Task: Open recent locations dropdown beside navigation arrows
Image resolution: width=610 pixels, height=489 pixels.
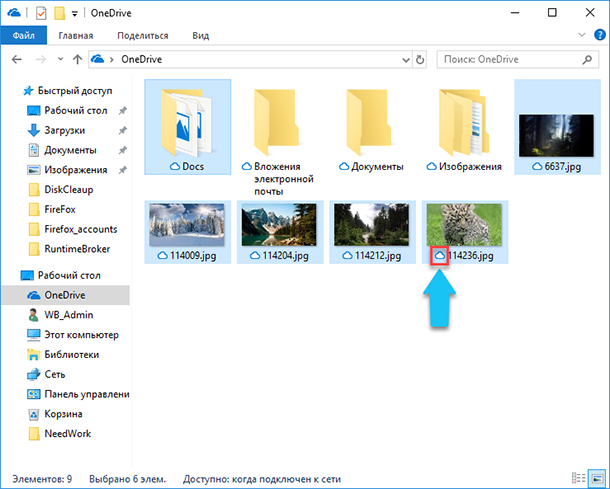Action: click(x=60, y=60)
